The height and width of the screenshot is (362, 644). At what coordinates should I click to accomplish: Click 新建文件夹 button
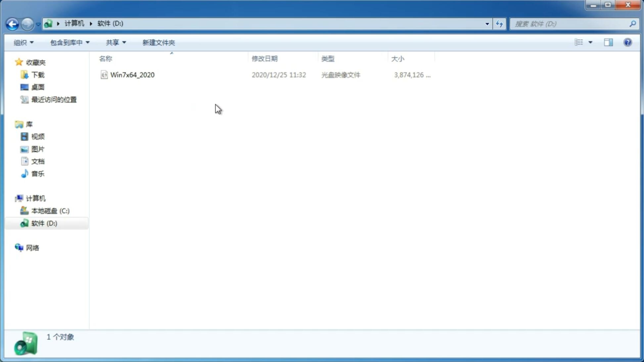158,42
